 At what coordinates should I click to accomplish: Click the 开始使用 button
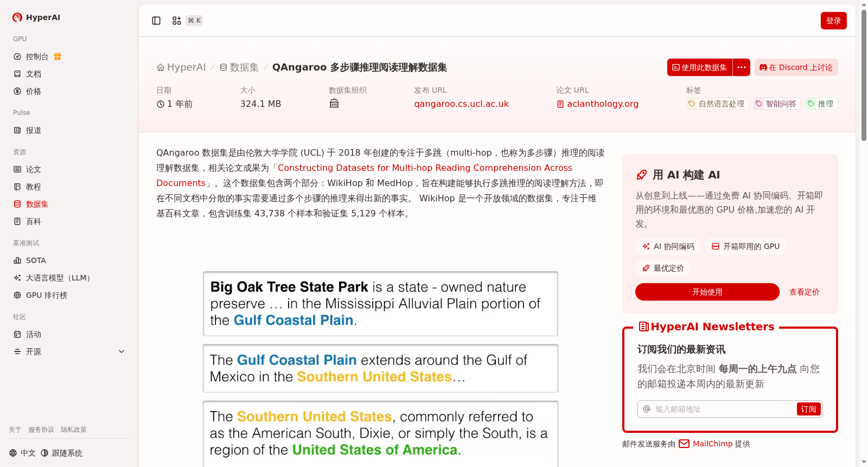[707, 292]
